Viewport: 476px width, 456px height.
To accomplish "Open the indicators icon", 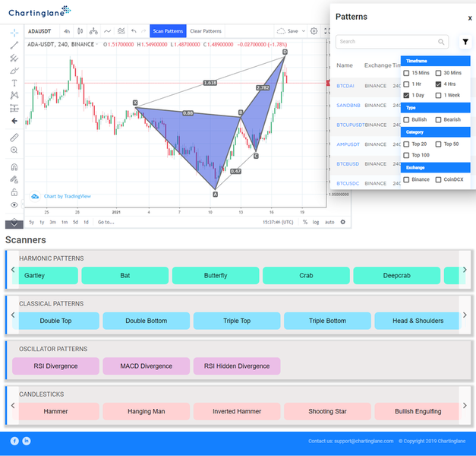I will point(108,31).
